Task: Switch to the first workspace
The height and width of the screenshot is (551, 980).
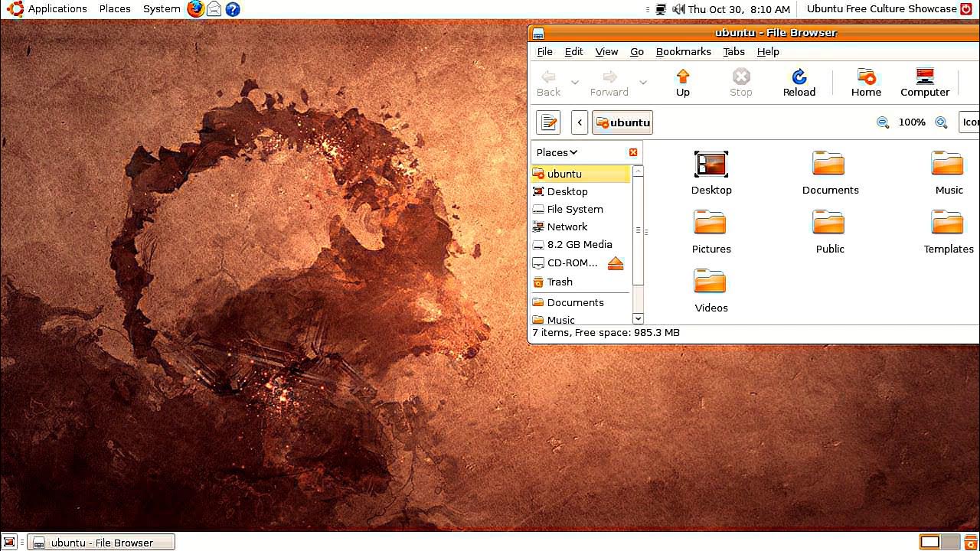Action: (x=929, y=542)
